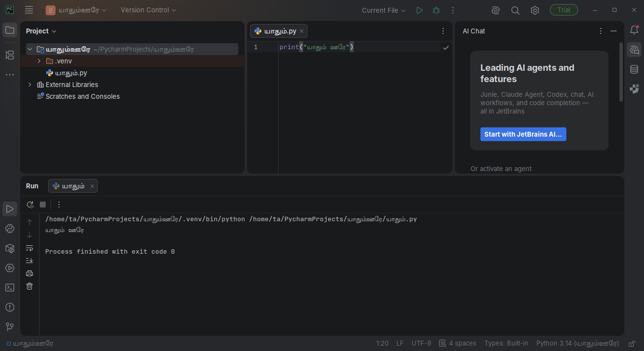The height and width of the screenshot is (351, 644).
Task: Clear all console output with trash icon
Action: tap(29, 286)
